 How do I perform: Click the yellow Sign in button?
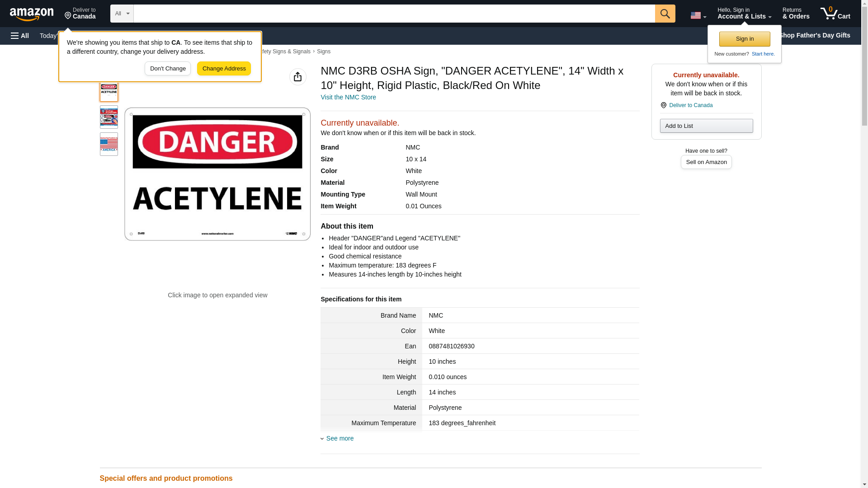pyautogui.click(x=744, y=39)
